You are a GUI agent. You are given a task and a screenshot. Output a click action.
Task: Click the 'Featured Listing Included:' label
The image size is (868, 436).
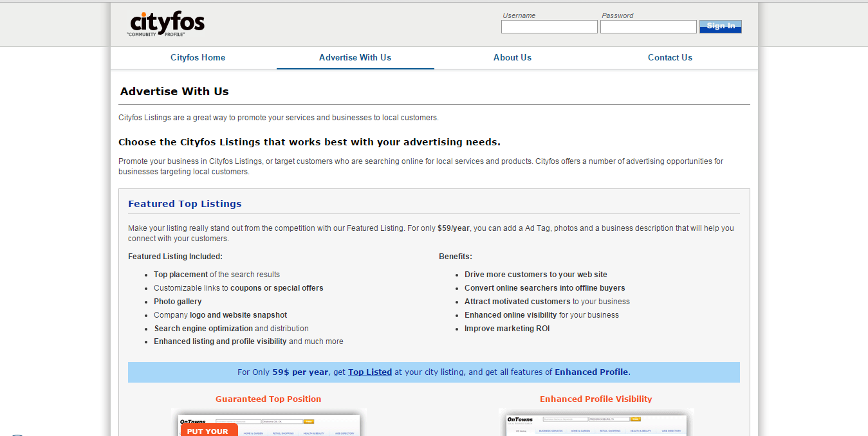(175, 256)
